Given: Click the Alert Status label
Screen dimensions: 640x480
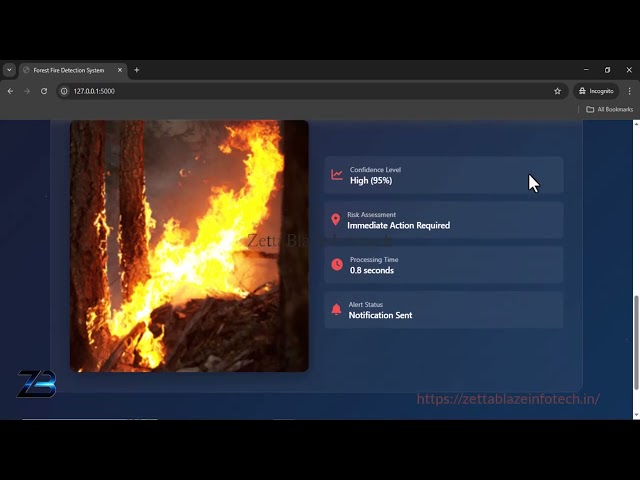Looking at the screenshot, I should click(365, 304).
